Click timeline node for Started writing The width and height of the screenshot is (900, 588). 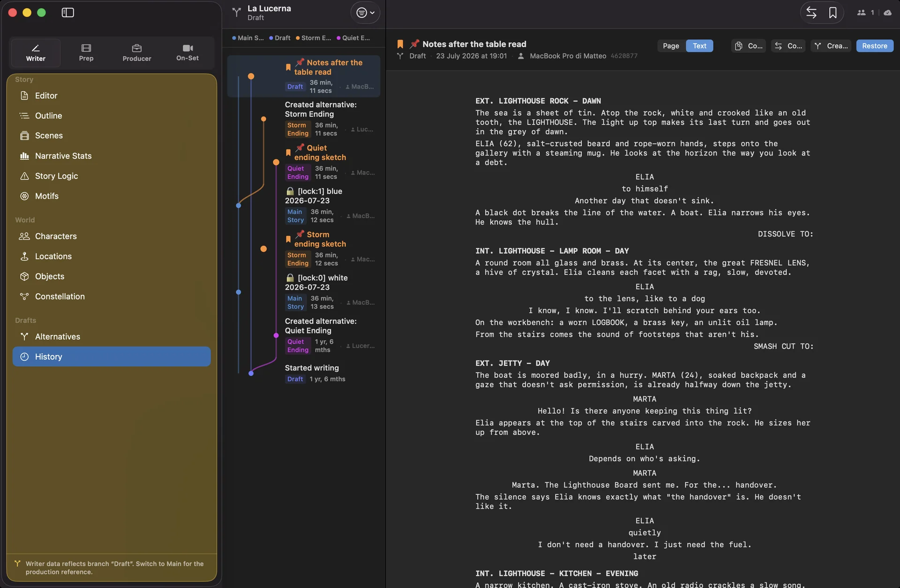[x=251, y=373]
